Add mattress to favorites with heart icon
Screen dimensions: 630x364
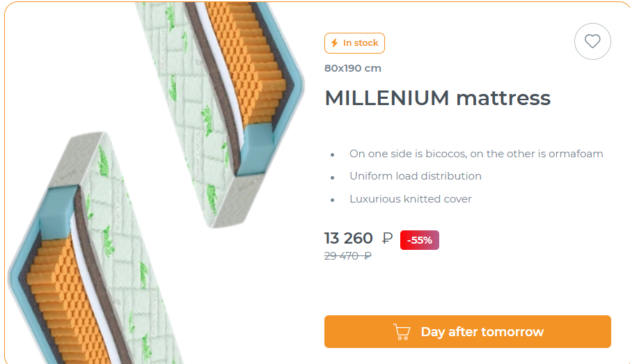click(x=592, y=41)
